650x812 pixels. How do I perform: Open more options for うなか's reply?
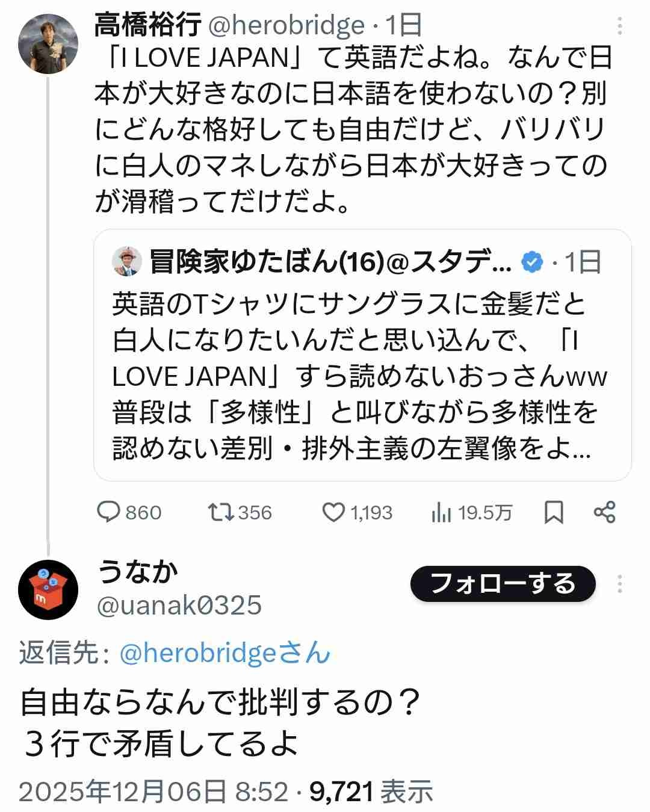tap(620, 583)
